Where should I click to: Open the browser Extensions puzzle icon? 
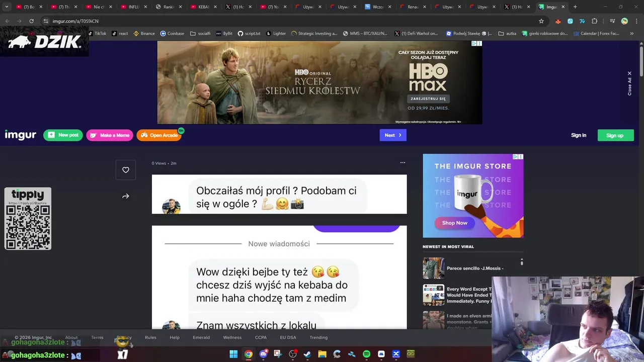(595, 21)
